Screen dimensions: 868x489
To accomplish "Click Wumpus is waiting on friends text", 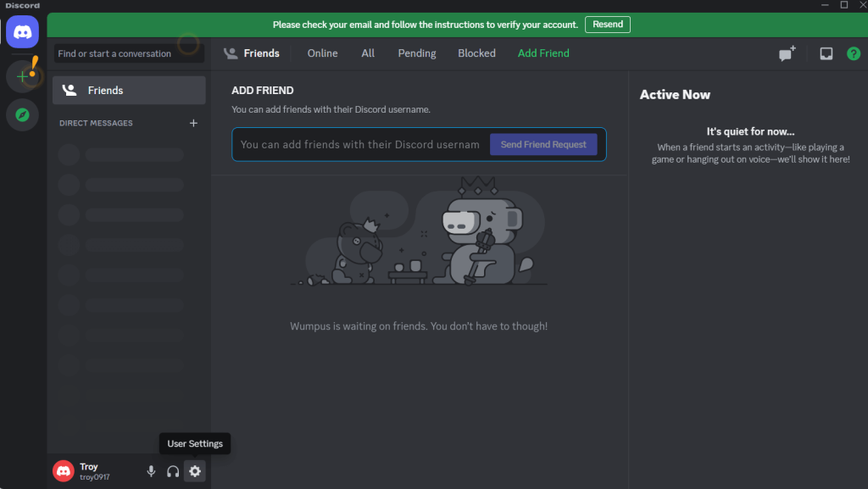I will [x=419, y=326].
